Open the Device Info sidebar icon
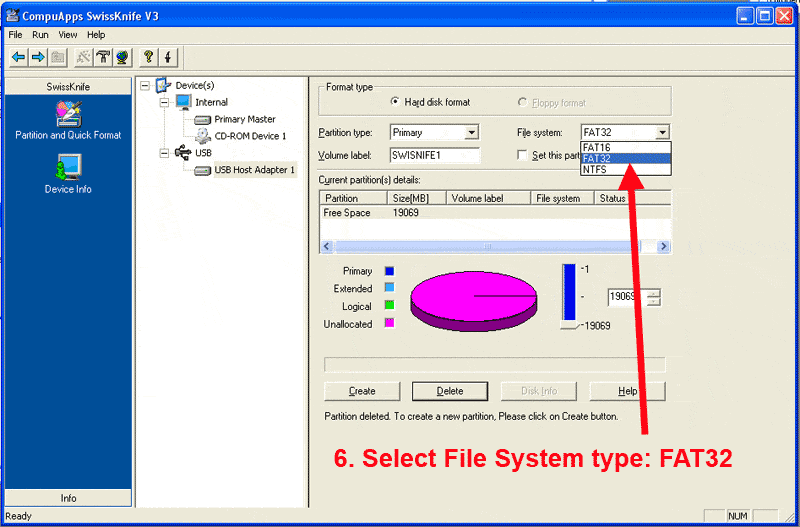Viewport: 800px width, 527px height. [x=68, y=174]
